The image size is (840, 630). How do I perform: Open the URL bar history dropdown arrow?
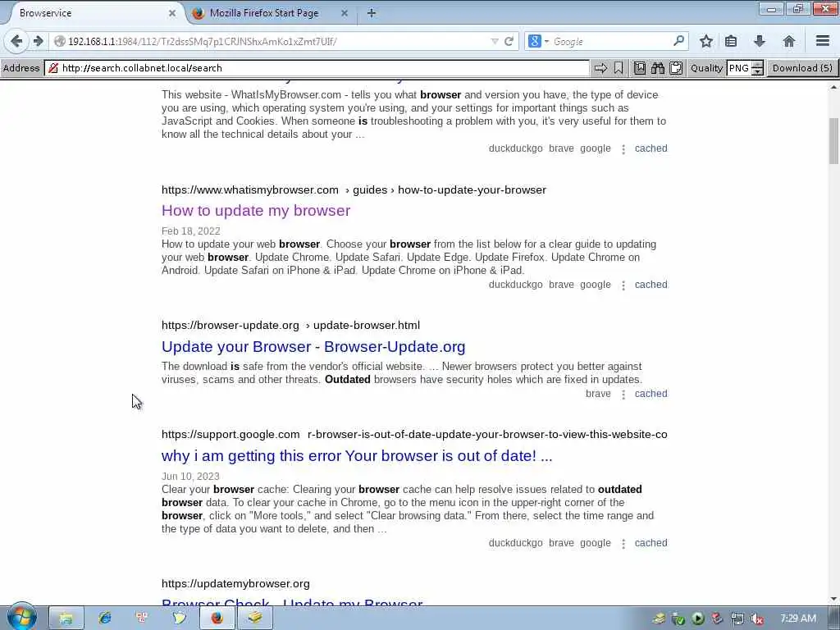[x=495, y=41]
